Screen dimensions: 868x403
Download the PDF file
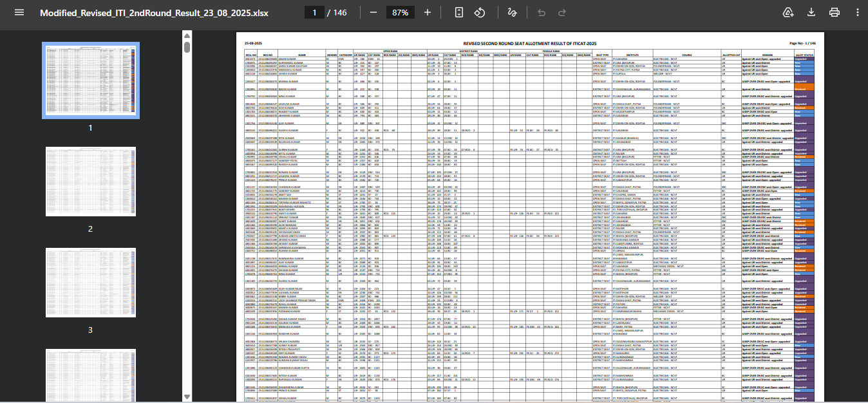click(811, 13)
